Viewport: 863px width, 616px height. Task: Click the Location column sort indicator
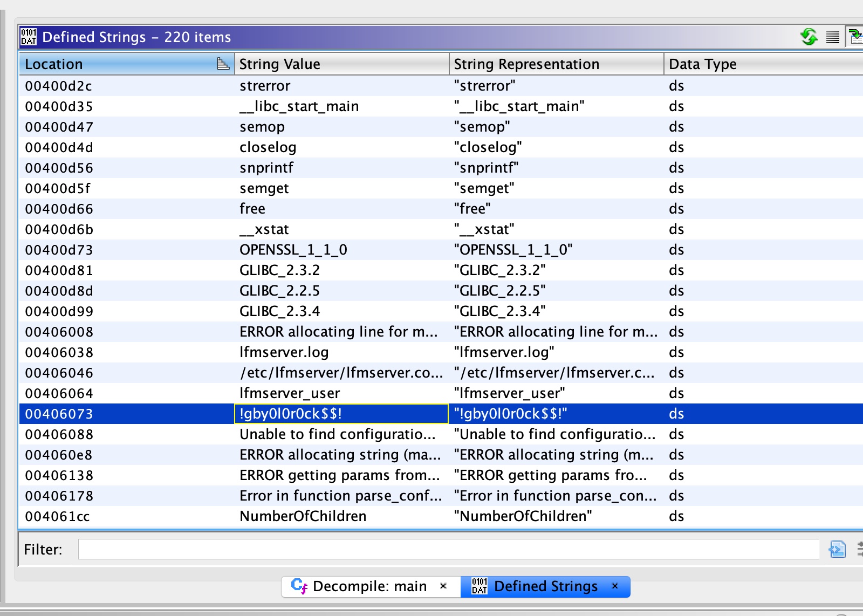pyautogui.click(x=223, y=64)
